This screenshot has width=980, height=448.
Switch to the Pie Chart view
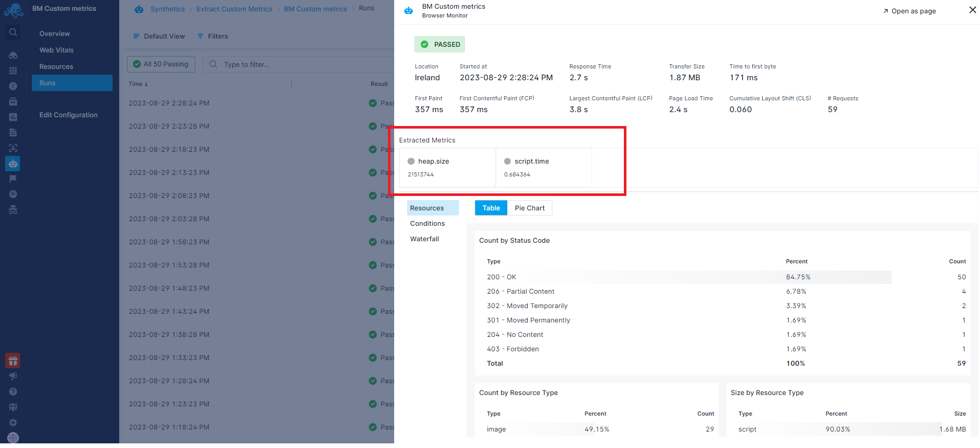click(530, 208)
